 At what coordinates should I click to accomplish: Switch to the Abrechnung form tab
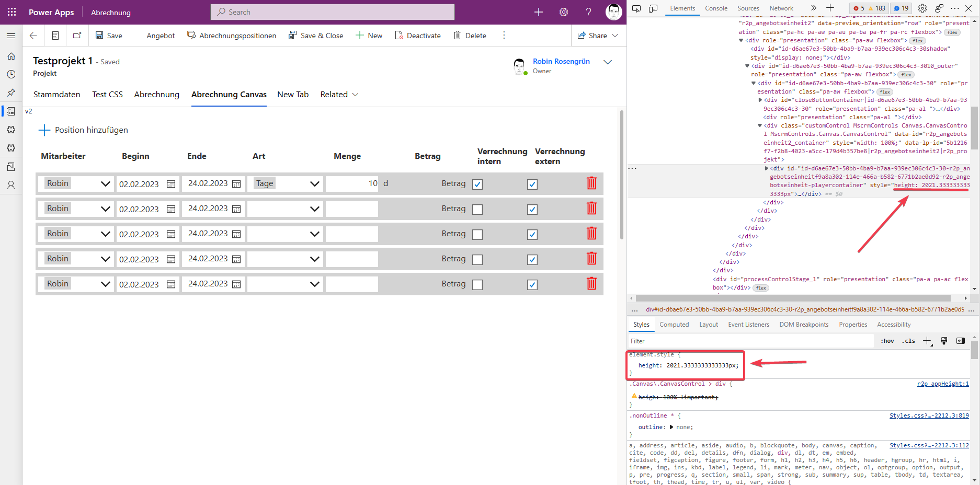[157, 95]
